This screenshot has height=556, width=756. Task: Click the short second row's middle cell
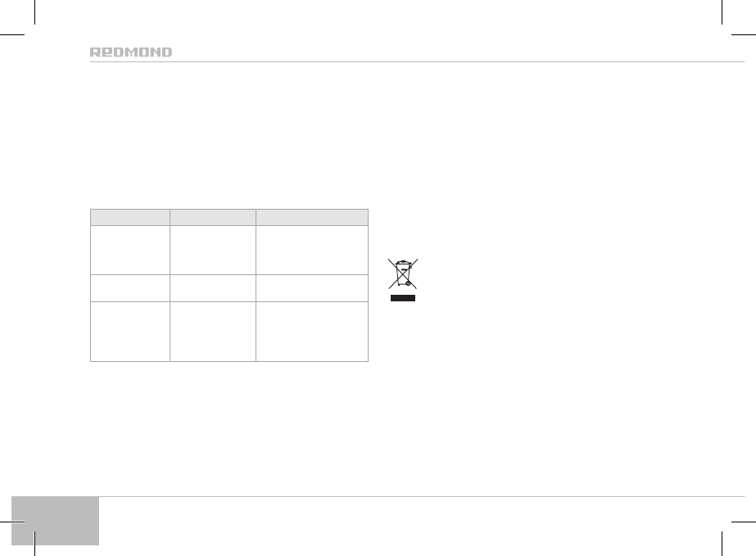[x=213, y=287]
